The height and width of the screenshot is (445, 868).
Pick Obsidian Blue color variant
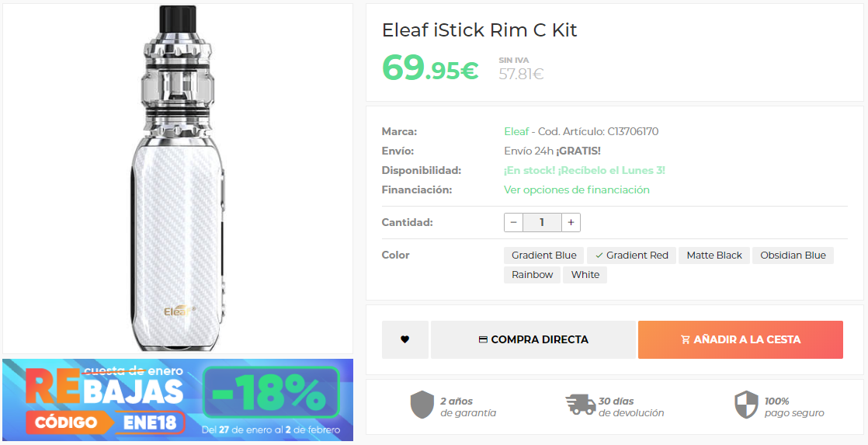click(x=792, y=255)
